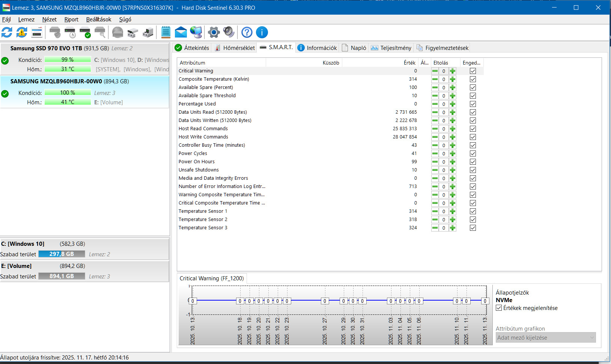Click the blue question mark help icon
This screenshot has height=364, width=611.
point(247,33)
